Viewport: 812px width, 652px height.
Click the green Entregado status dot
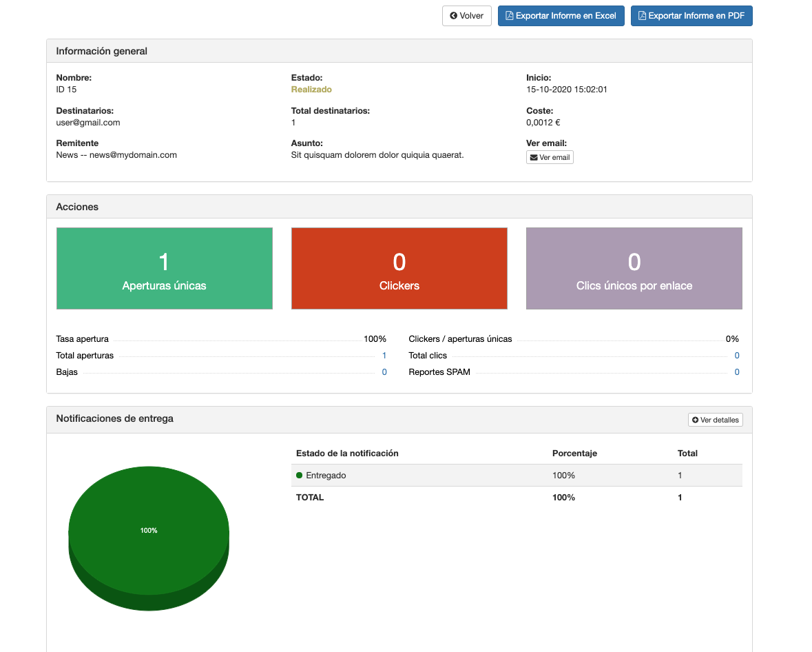[x=300, y=476]
